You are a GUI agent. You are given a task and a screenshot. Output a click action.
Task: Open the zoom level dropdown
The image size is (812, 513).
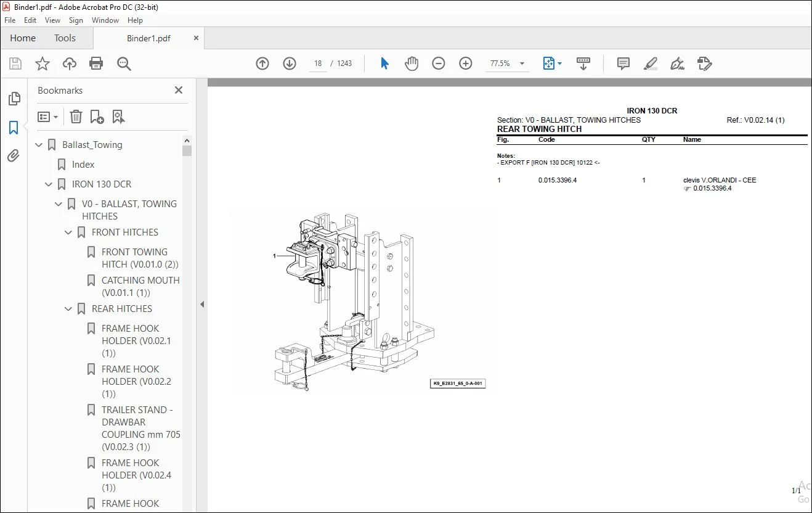tap(522, 64)
